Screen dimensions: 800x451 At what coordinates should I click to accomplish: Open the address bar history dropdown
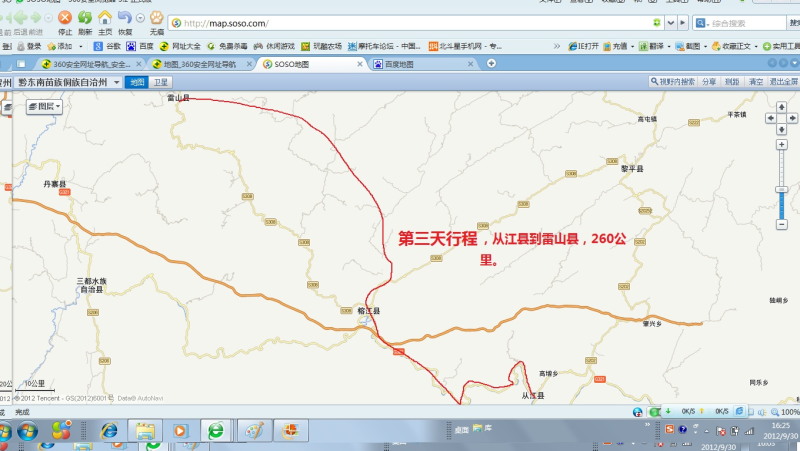[670, 22]
